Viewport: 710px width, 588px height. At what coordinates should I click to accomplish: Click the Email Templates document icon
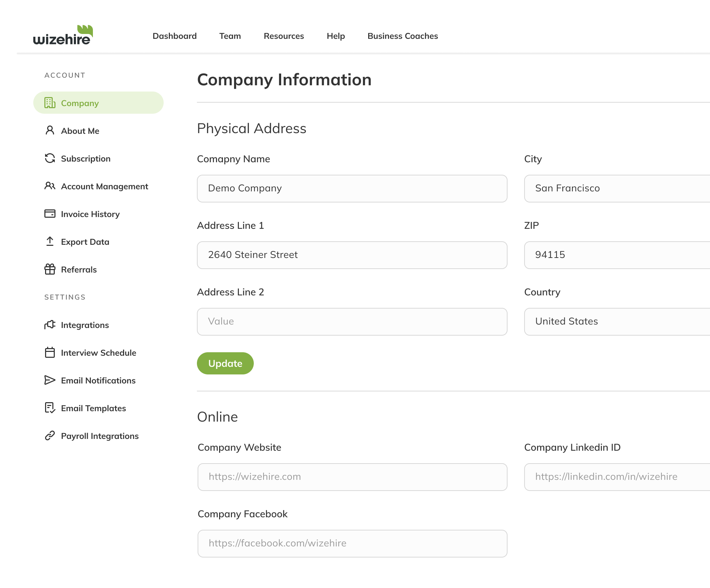pyautogui.click(x=50, y=407)
